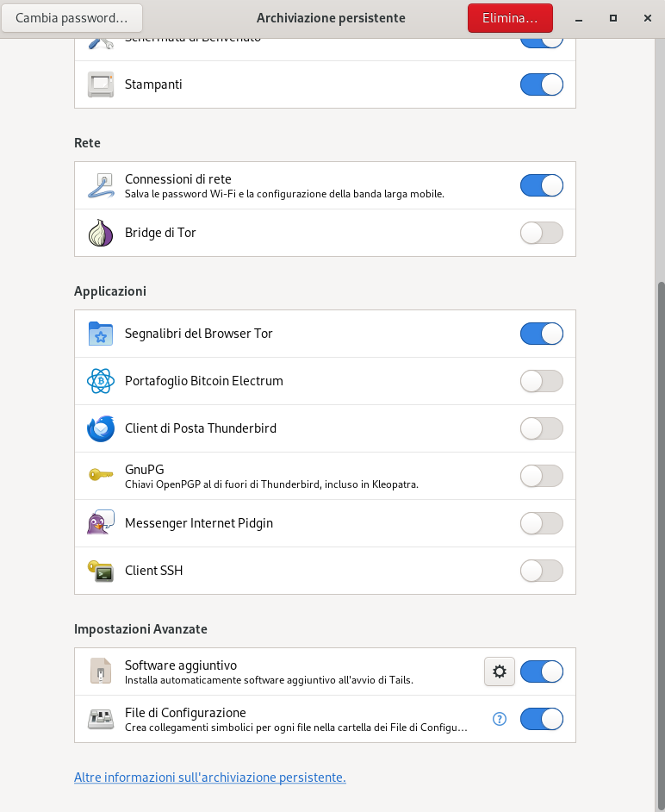
Task: Click the Connessioni di rete label
Action: click(178, 179)
